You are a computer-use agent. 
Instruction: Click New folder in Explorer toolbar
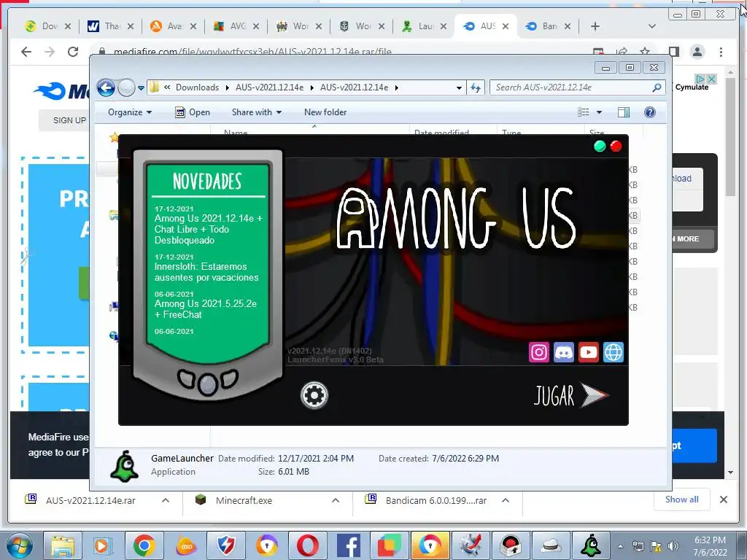click(325, 112)
